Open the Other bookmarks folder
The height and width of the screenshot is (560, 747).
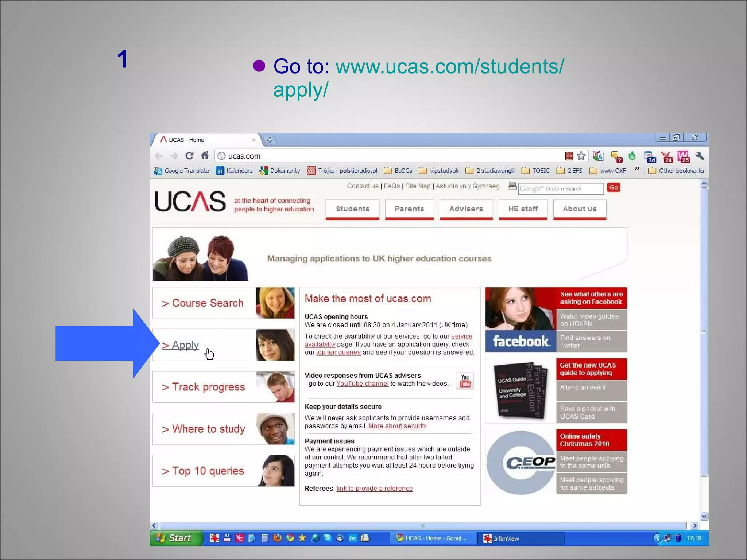coord(676,171)
